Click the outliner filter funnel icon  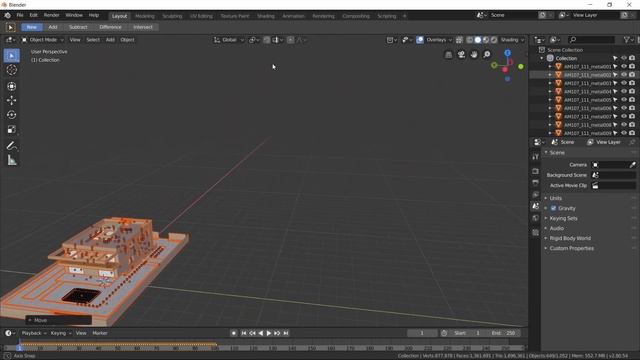coord(627,40)
